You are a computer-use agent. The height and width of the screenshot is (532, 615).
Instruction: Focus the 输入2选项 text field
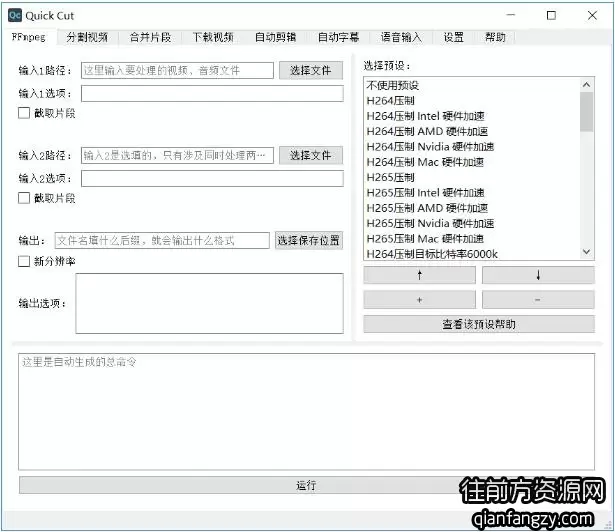pyautogui.click(x=212, y=179)
